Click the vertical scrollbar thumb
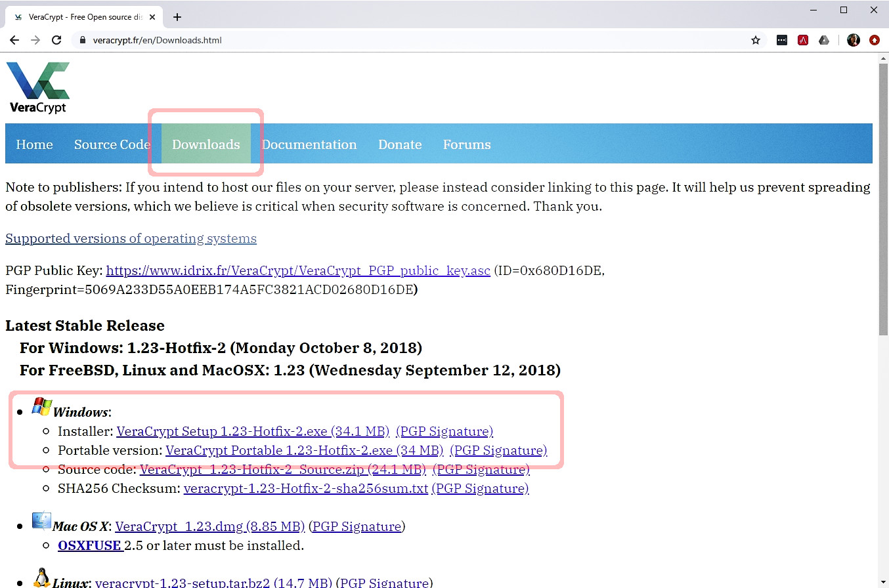Viewport: 889px width, 588px height. [883, 200]
